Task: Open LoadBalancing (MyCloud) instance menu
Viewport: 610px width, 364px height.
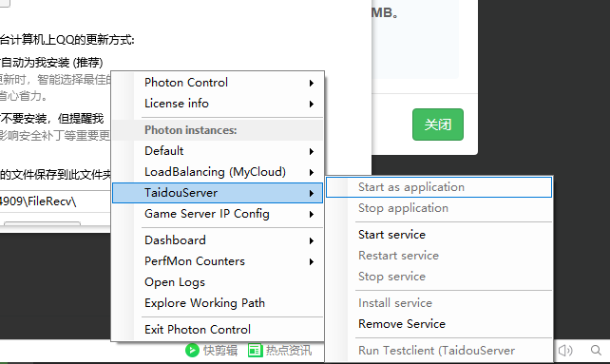Action: click(218, 172)
